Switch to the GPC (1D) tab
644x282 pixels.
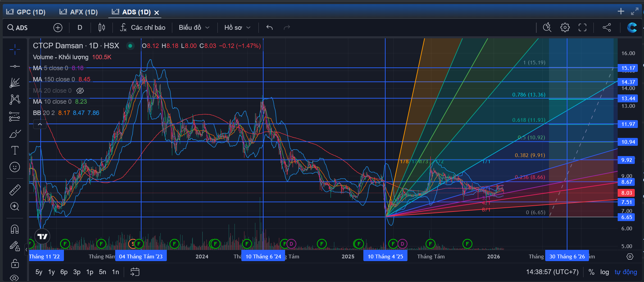(x=26, y=12)
